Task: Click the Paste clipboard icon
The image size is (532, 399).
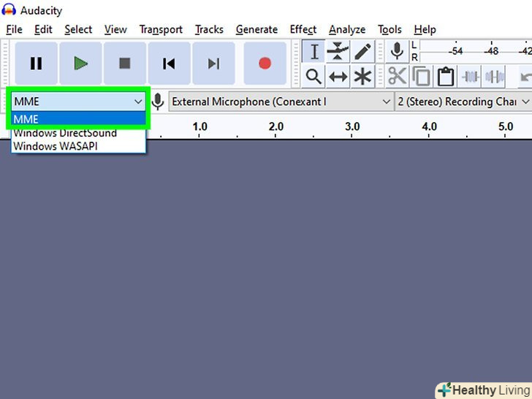Action: coord(446,77)
